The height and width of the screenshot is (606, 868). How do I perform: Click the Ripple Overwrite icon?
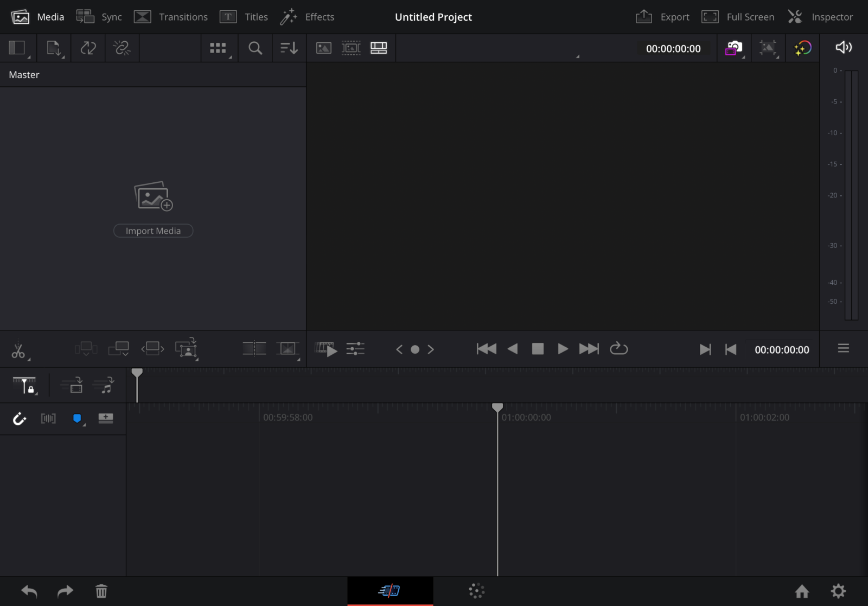(152, 349)
